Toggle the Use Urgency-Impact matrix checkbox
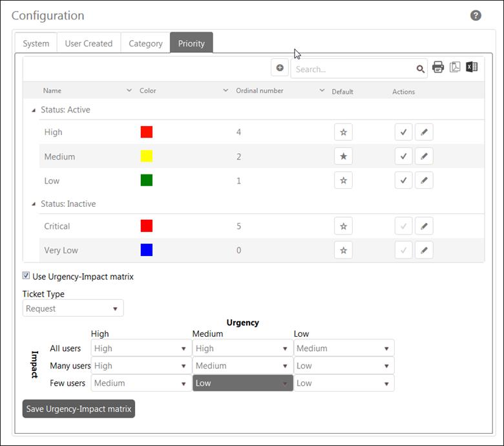The width and height of the screenshot is (504, 446). [x=26, y=276]
